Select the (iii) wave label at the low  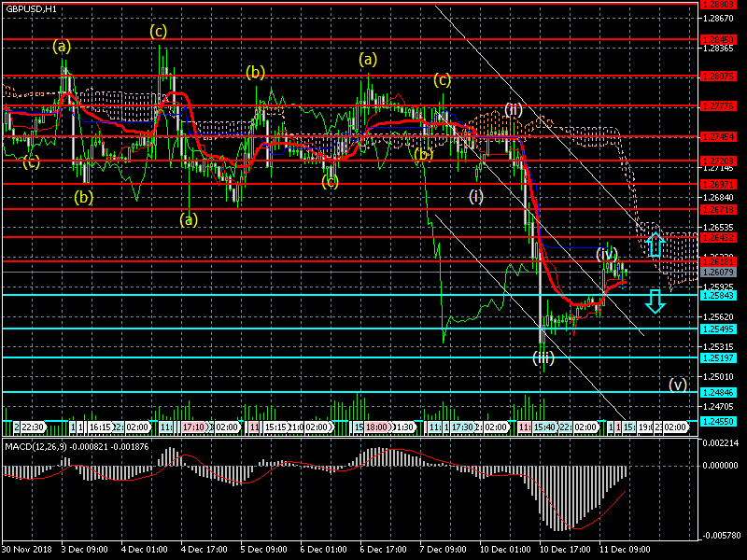pyautogui.click(x=543, y=357)
